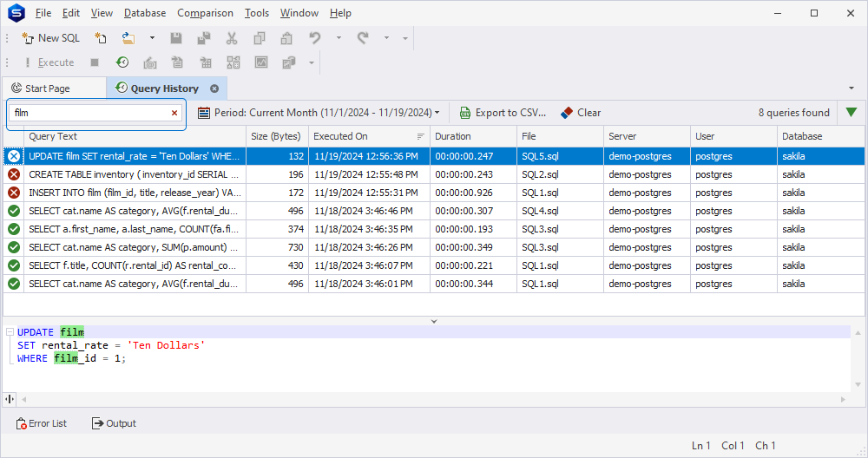Select the INSERT INTO film query row
This screenshot has height=458, width=868.
[434, 193]
